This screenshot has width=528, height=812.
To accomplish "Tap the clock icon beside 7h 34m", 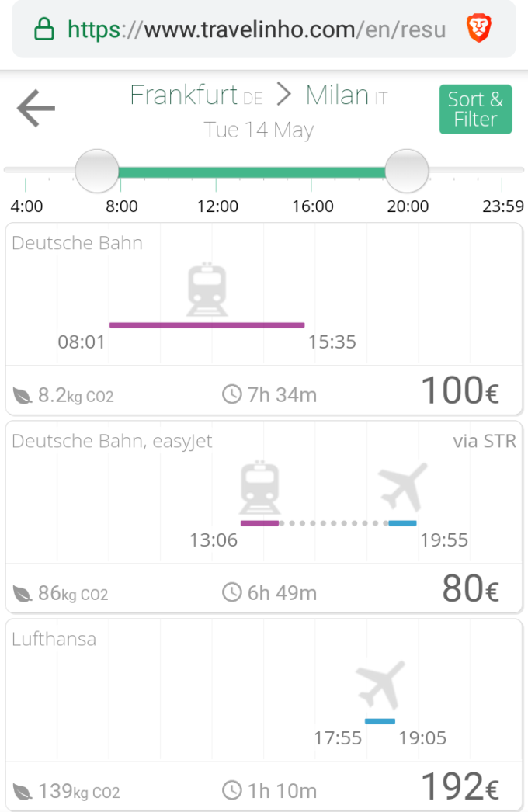I will pyautogui.click(x=231, y=394).
